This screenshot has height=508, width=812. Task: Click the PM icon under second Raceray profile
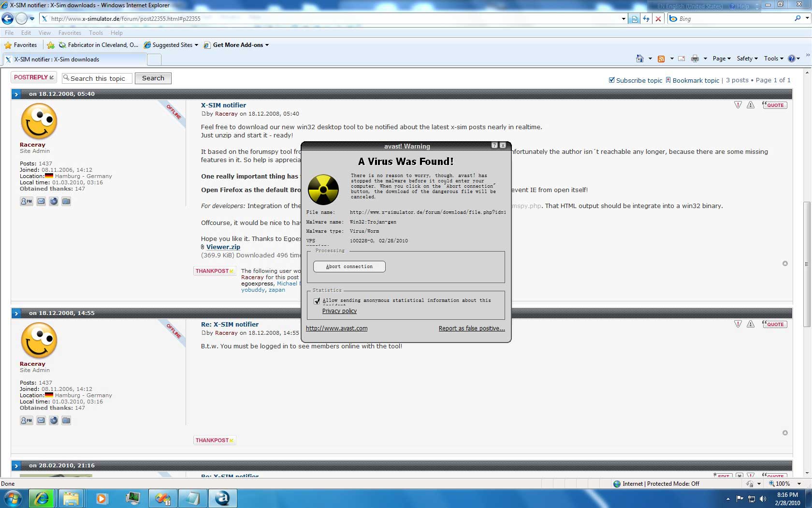(27, 420)
